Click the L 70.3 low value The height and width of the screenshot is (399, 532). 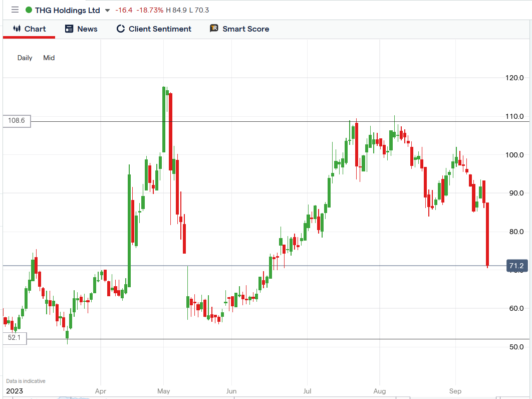coord(199,10)
